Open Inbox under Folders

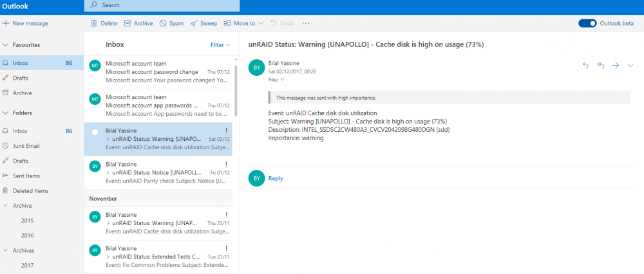click(x=42, y=131)
